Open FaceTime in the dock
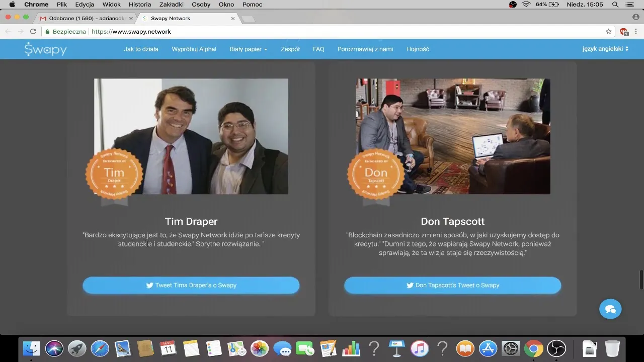The height and width of the screenshot is (362, 644). click(305, 348)
